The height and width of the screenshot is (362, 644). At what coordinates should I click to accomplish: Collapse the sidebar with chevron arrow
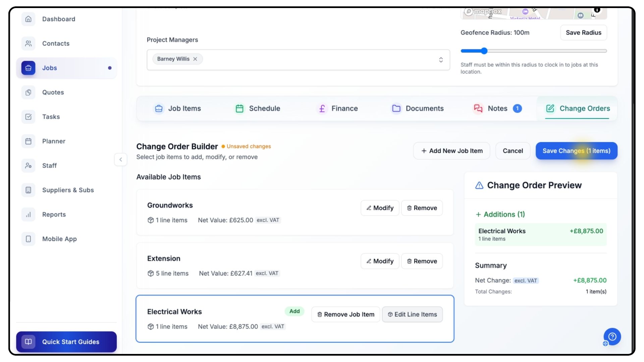(121, 160)
